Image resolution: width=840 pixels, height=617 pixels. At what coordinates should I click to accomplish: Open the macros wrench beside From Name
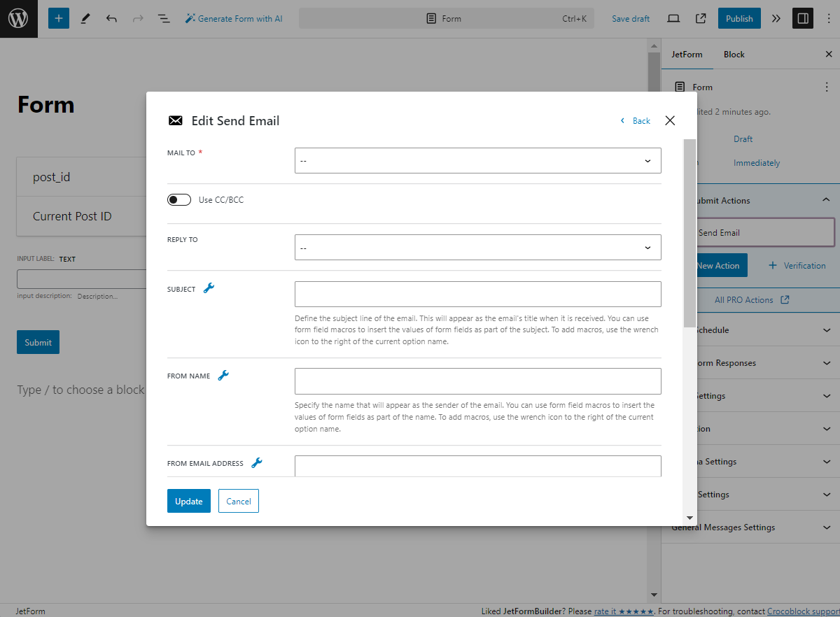[223, 374]
